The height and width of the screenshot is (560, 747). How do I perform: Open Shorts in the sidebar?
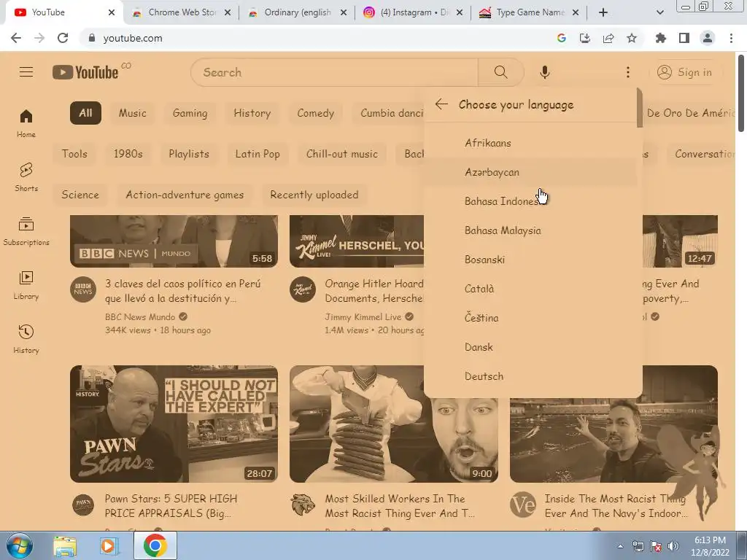coord(26,177)
